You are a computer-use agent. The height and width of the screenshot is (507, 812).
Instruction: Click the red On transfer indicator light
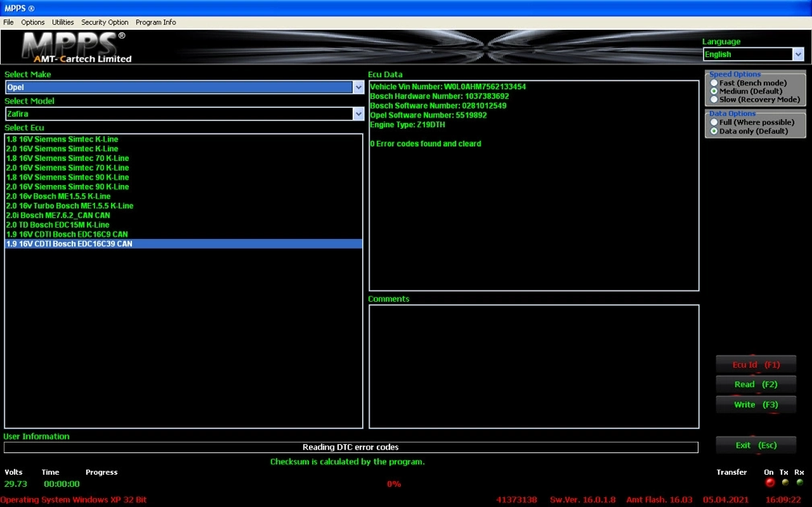[770, 483]
